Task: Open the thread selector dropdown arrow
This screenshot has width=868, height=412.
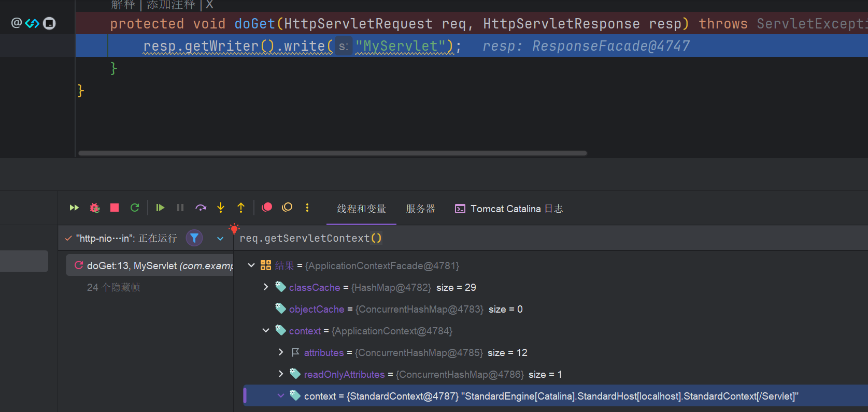Action: [220, 239]
